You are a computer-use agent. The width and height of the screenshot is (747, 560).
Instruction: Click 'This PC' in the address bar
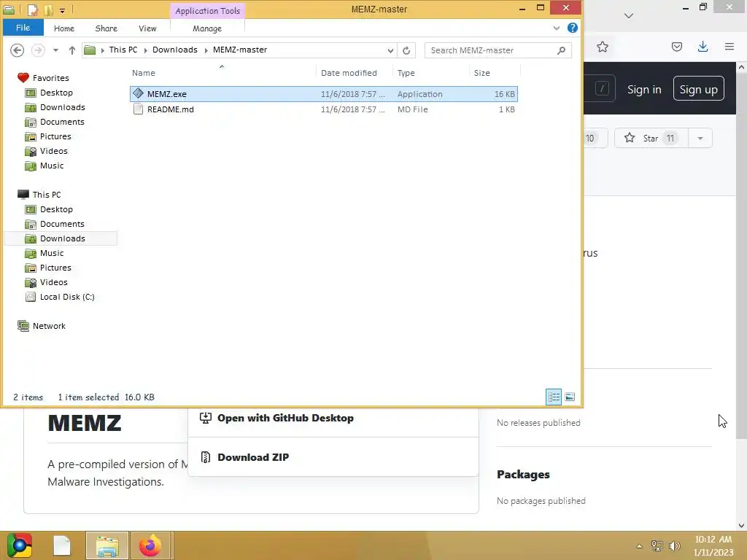(x=123, y=50)
